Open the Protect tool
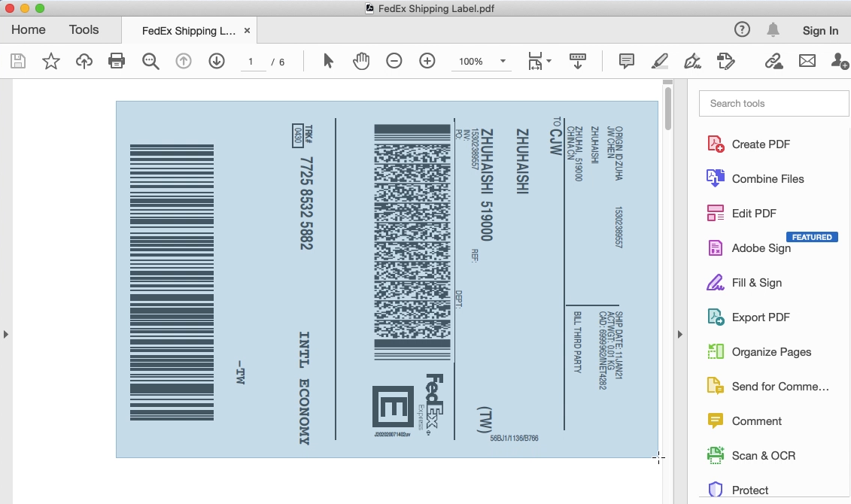851x504 pixels. pos(737,490)
